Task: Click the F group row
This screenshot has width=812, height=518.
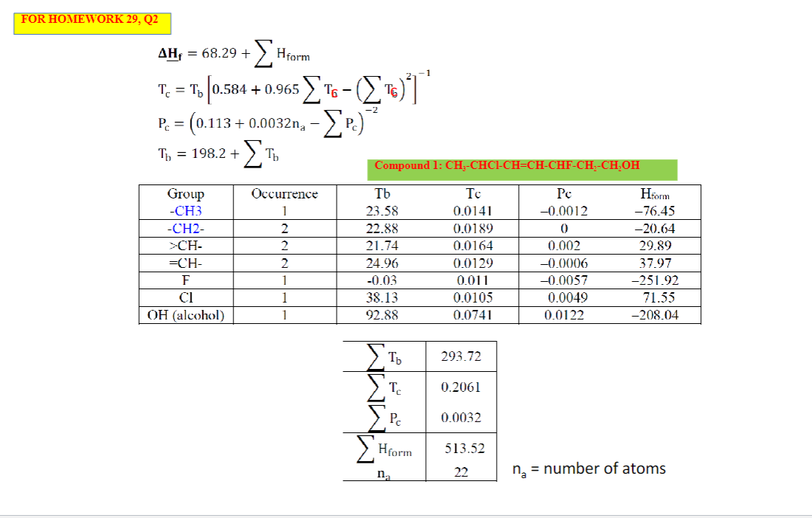Action: 185,280
